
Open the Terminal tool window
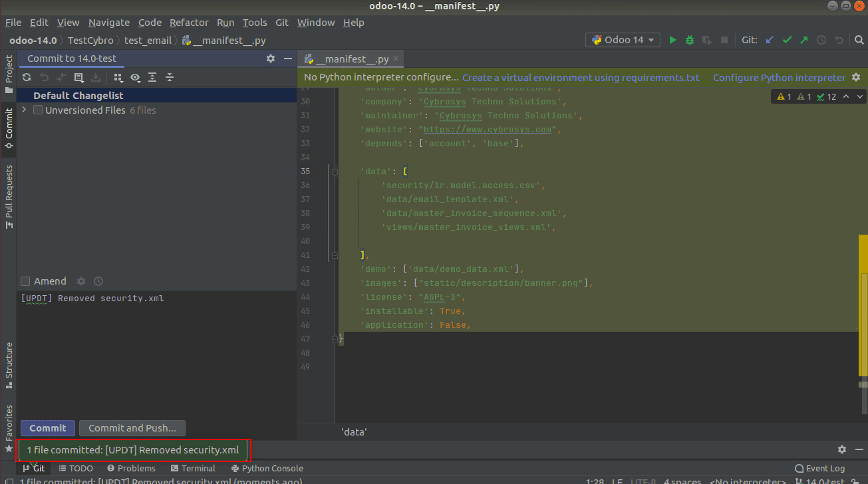click(193, 468)
